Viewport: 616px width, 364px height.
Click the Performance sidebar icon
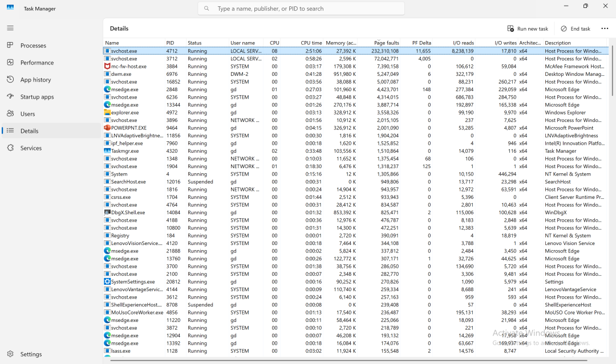[x=10, y=62]
